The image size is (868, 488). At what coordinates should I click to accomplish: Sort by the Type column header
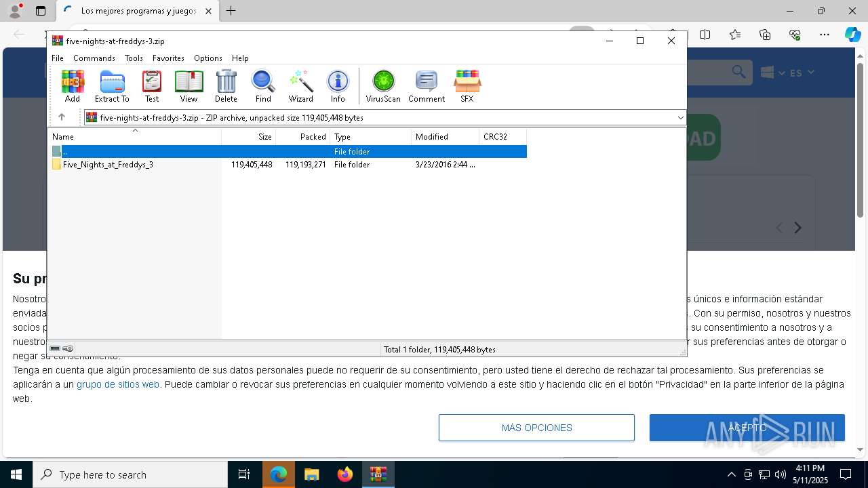click(x=371, y=137)
